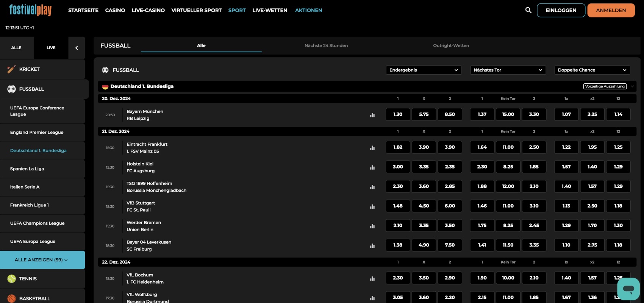Open stats for Holstein Kiel match
This screenshot has height=303, width=644.
click(x=372, y=167)
